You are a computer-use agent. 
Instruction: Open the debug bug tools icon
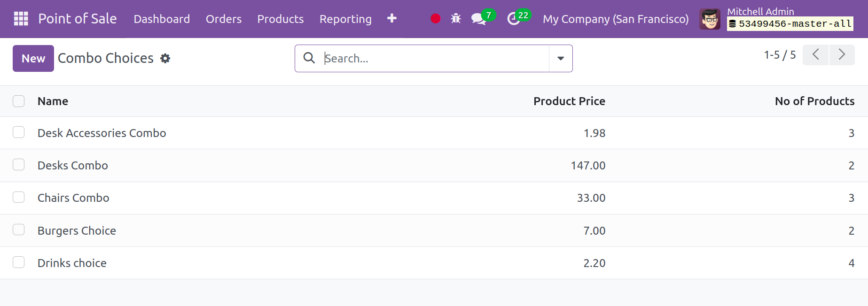(455, 19)
